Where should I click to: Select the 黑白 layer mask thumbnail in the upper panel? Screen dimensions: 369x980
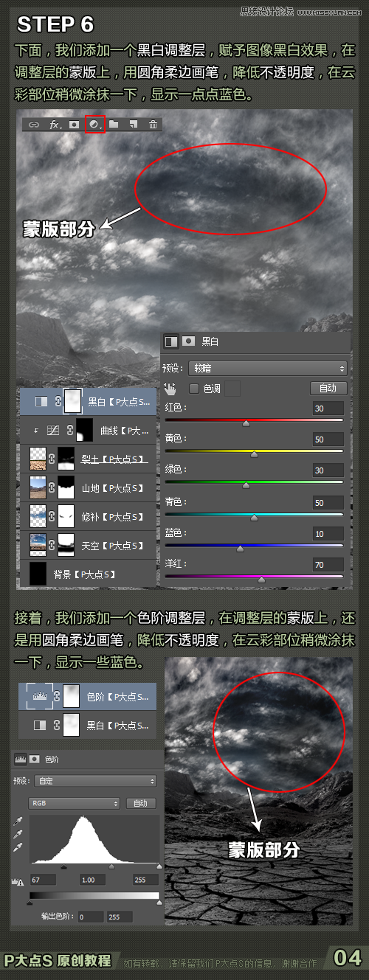(72, 401)
